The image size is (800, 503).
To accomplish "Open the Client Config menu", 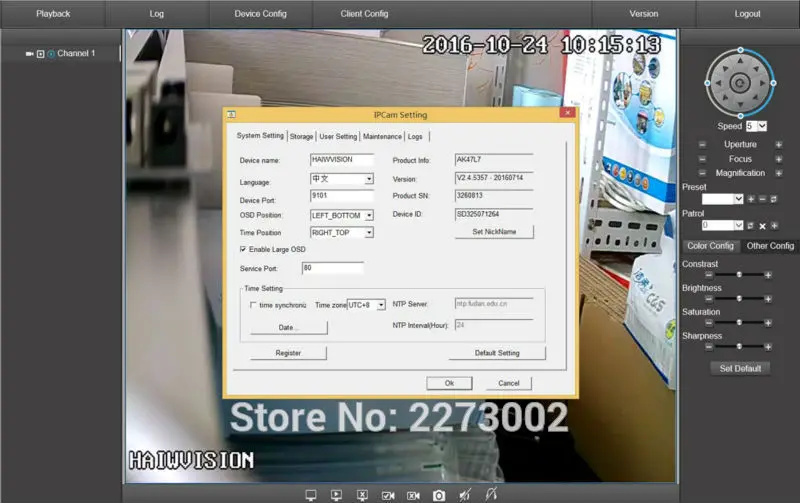I will click(364, 14).
